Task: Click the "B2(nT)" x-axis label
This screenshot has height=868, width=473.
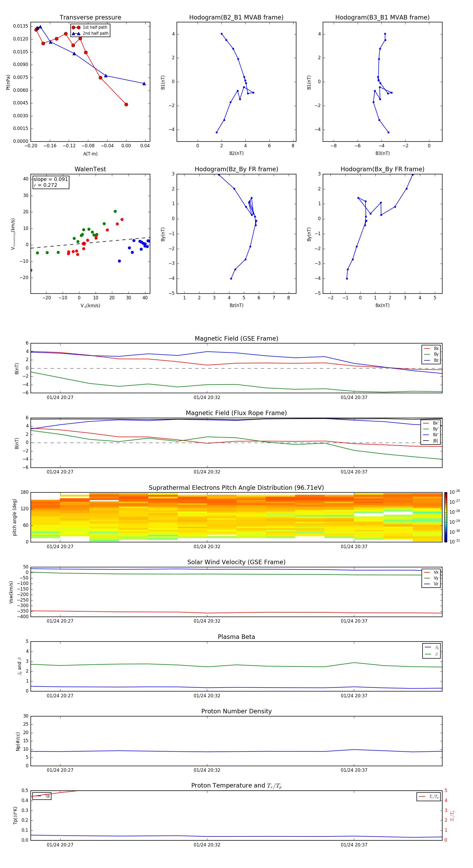Action: point(236,153)
